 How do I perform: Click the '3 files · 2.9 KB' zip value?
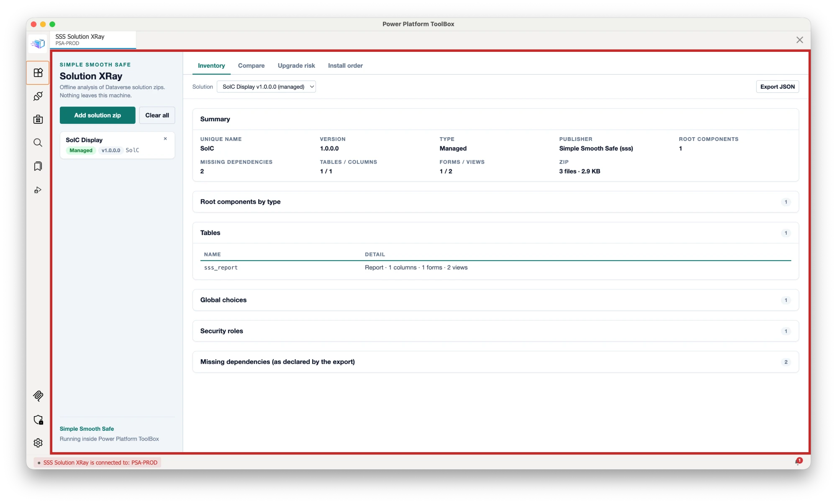click(x=580, y=171)
